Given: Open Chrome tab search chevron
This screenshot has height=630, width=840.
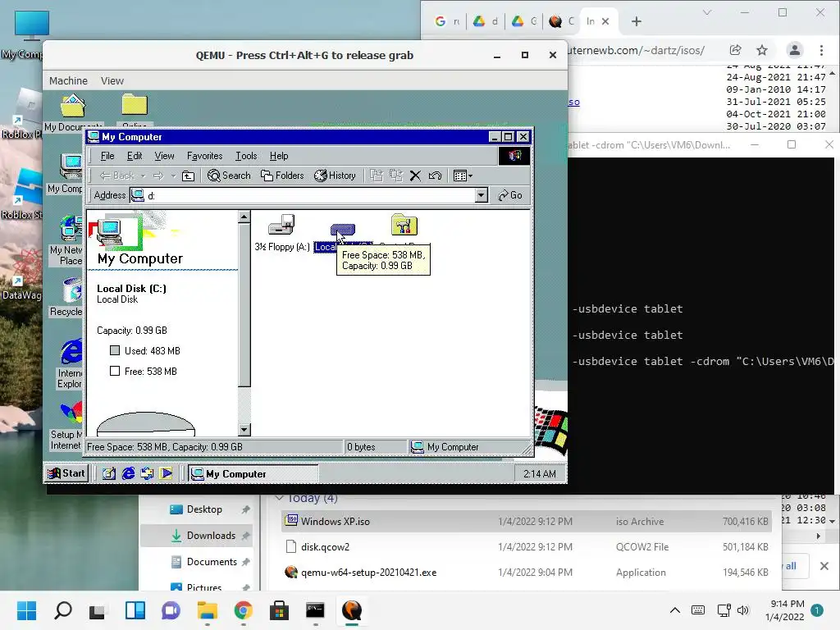Looking at the screenshot, I should coord(707,12).
